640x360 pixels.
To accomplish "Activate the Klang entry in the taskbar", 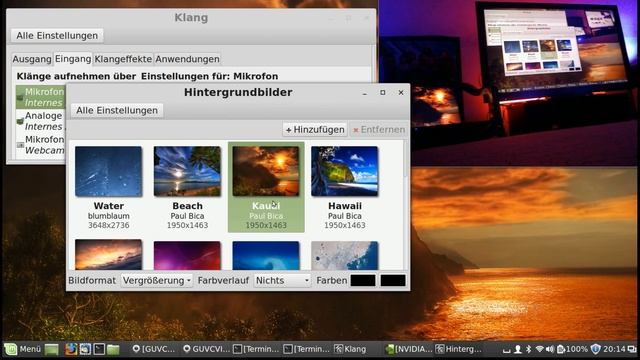I will pyautogui.click(x=350, y=349).
